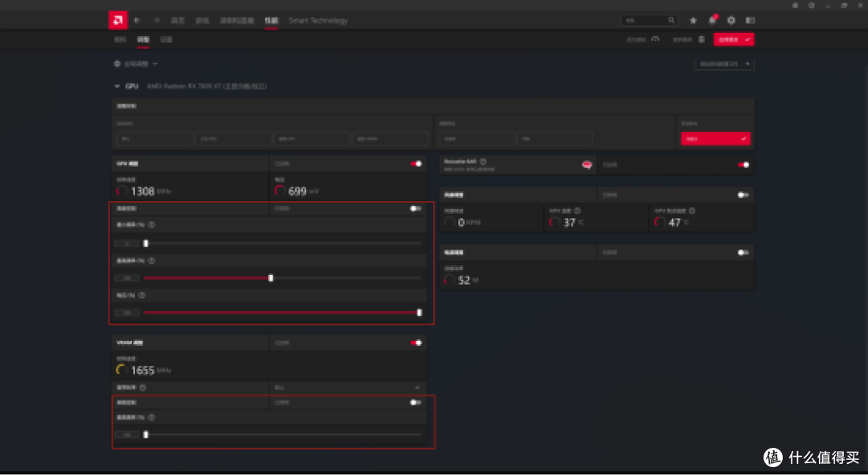868x476 pixels.
Task: Enable GPU tuning advanced control switch
Action: pos(416,208)
